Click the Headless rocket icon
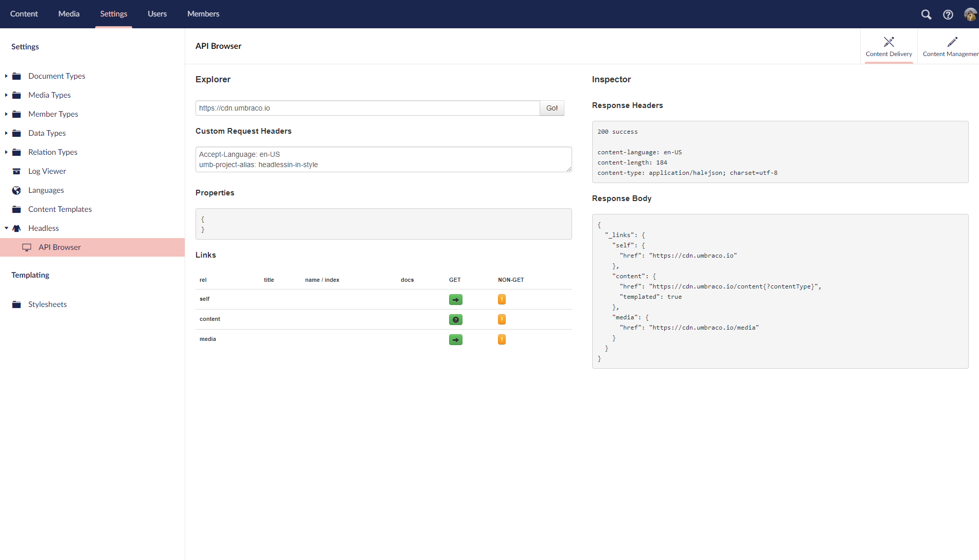The width and height of the screenshot is (979, 560). tap(16, 228)
